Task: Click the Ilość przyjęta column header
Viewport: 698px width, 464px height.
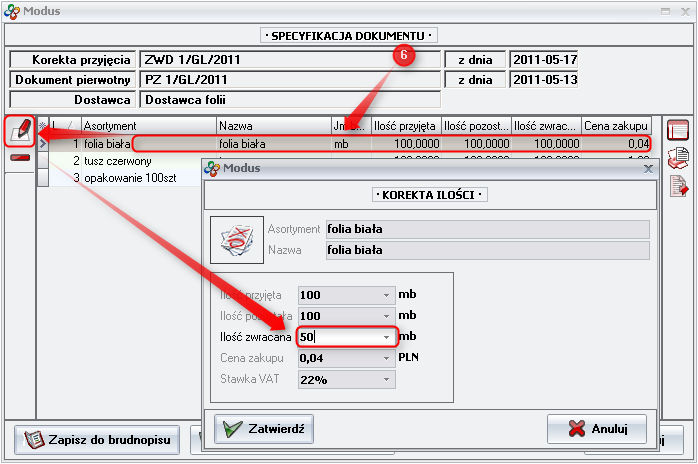Action: pos(406,126)
